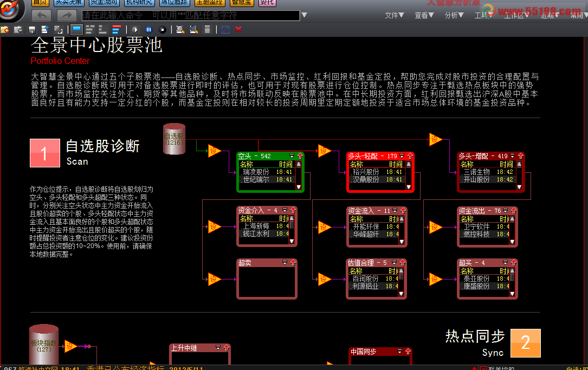Open the 估值合理 panel dropdown menu
Viewport: 588px width, 370px height.
coord(394,262)
